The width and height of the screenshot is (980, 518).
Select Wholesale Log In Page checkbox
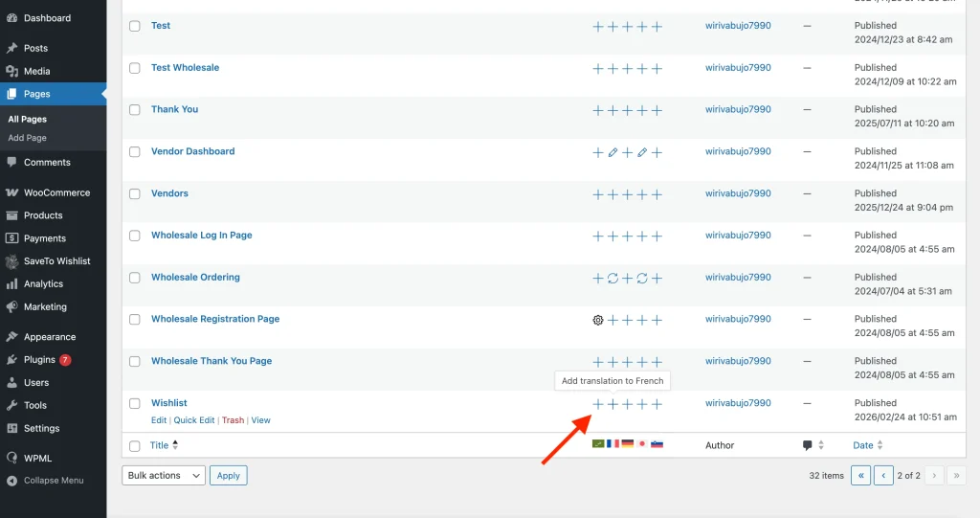click(134, 236)
